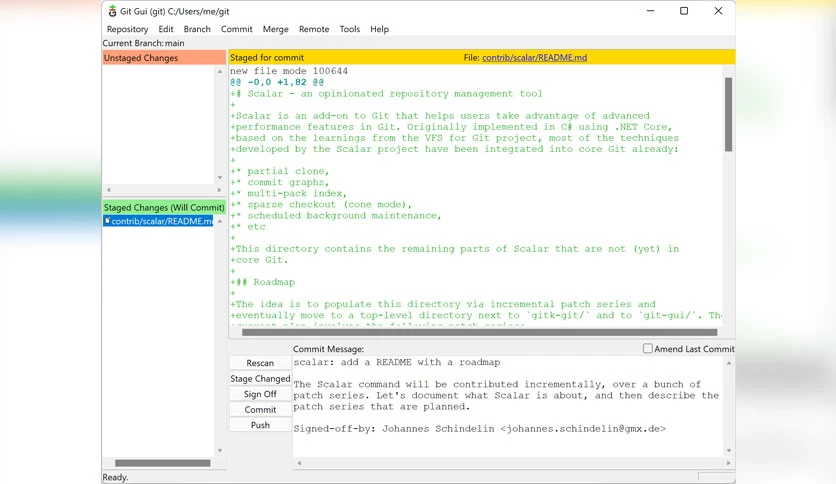Click the 'new file mode 100644' diff line
The width and height of the screenshot is (836, 484).
point(289,71)
